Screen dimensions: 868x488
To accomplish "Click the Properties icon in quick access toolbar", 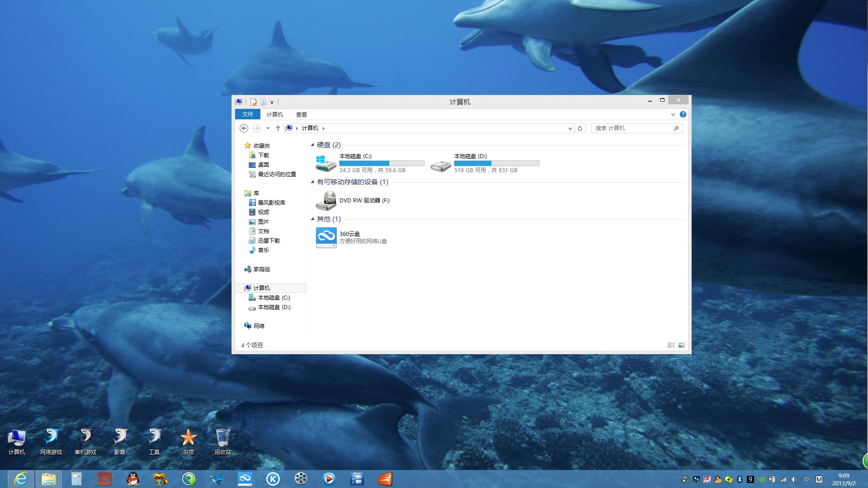I will (x=254, y=102).
